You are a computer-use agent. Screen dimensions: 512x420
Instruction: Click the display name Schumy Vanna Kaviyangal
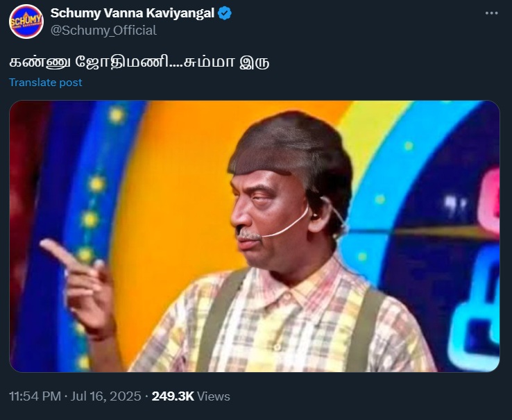coord(132,13)
